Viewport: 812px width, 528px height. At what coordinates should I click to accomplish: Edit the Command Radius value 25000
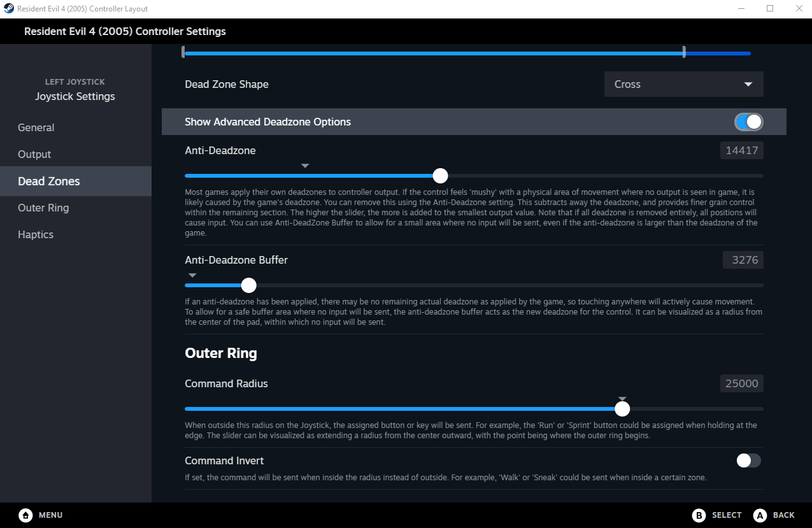(742, 383)
